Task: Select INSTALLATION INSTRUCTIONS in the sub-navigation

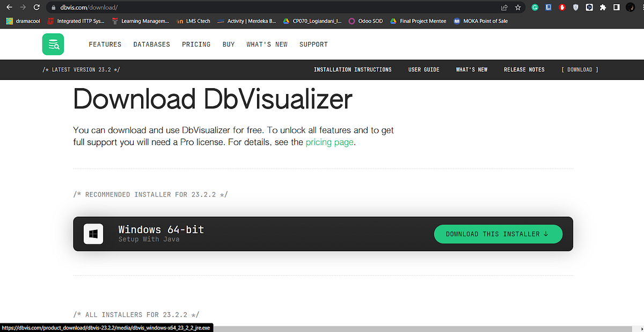Action: coord(353,69)
